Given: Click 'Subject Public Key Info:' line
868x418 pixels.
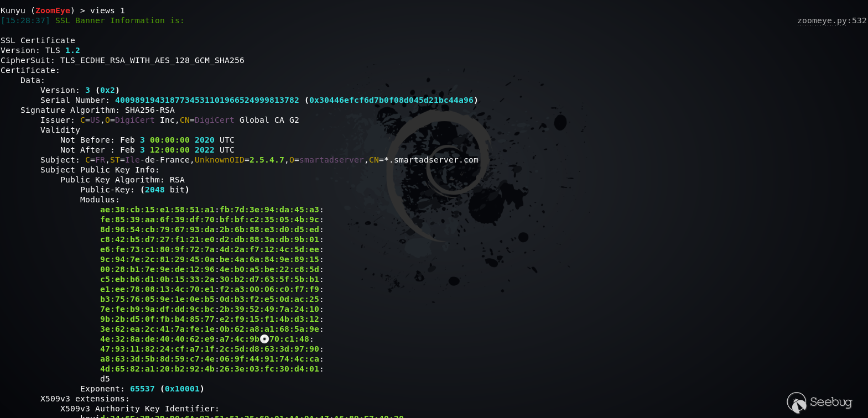Looking at the screenshot, I should (100, 170).
